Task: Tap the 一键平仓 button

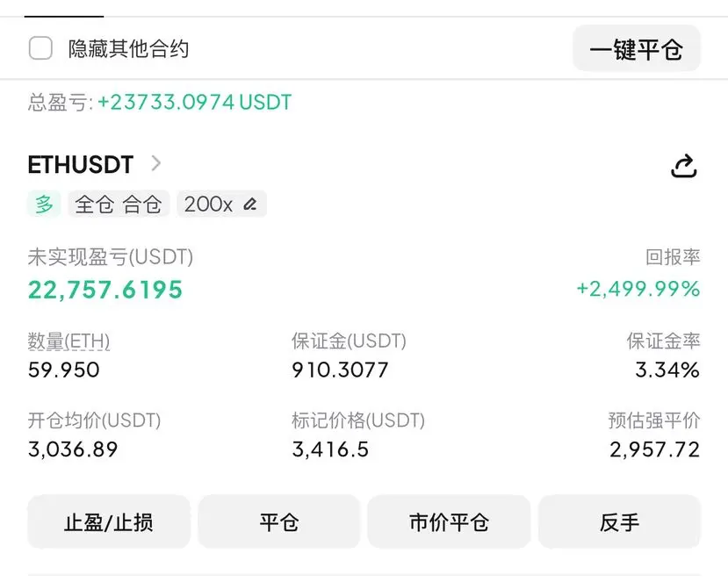Action: (636, 48)
